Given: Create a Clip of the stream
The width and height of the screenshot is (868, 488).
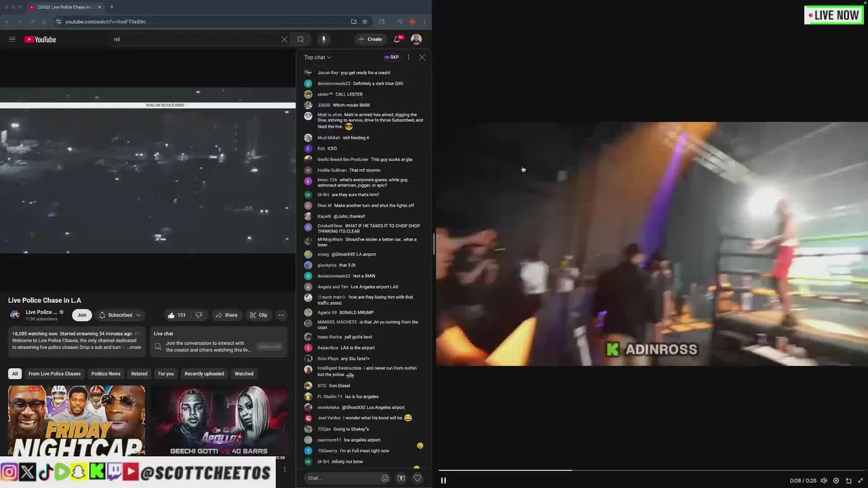Looking at the screenshot, I should tap(258, 314).
